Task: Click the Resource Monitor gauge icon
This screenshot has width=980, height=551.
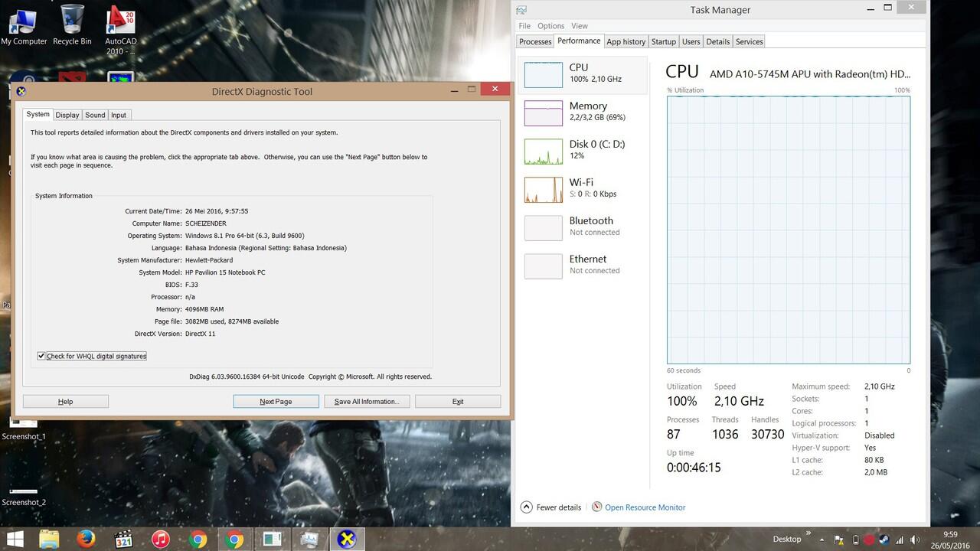Action: (x=596, y=507)
